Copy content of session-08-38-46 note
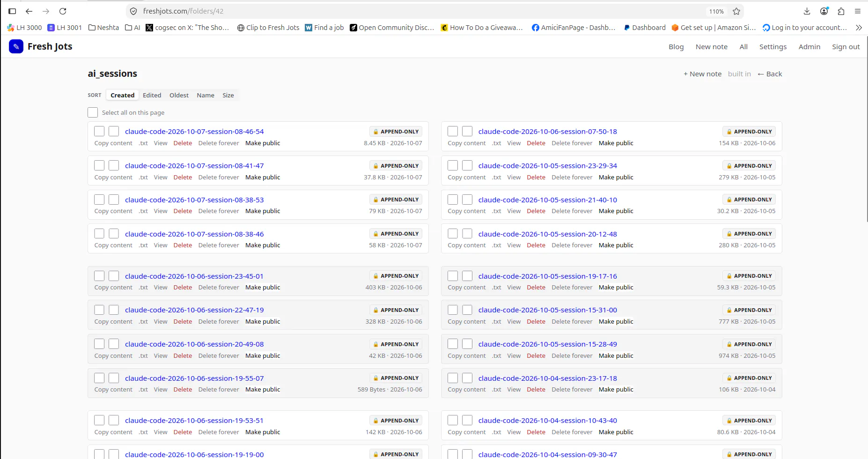Viewport: 868px width, 459px height. (113, 245)
